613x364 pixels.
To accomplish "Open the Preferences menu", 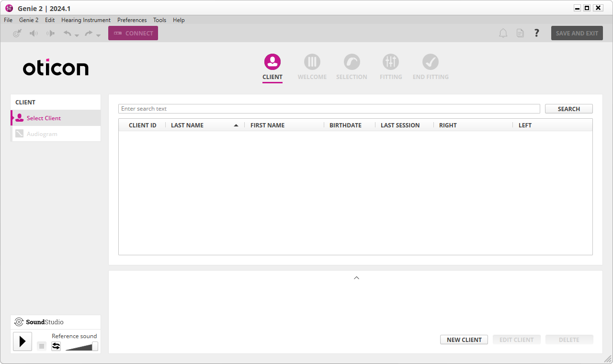I will tap(132, 20).
